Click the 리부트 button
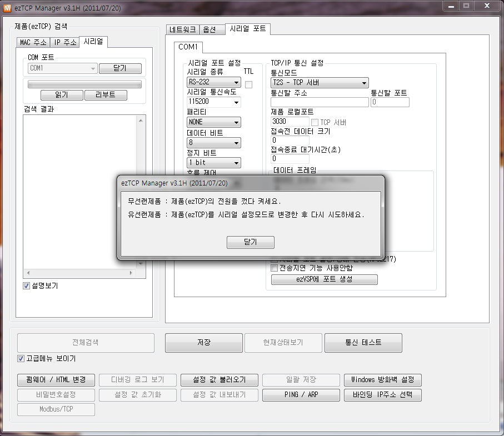 pyautogui.click(x=106, y=95)
